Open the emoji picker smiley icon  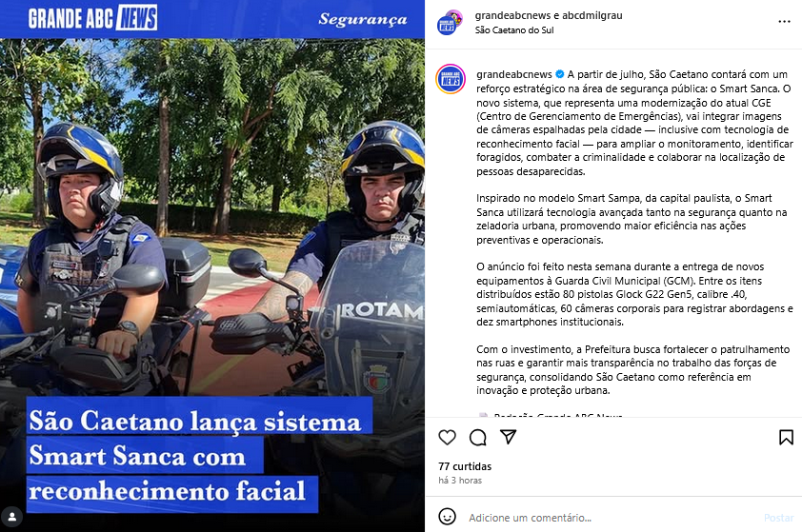(447, 517)
